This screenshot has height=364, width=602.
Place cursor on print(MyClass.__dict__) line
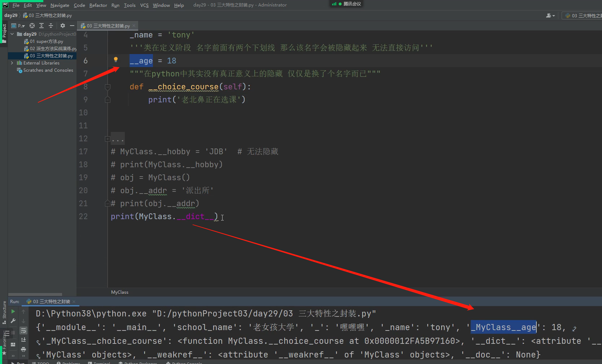click(164, 216)
